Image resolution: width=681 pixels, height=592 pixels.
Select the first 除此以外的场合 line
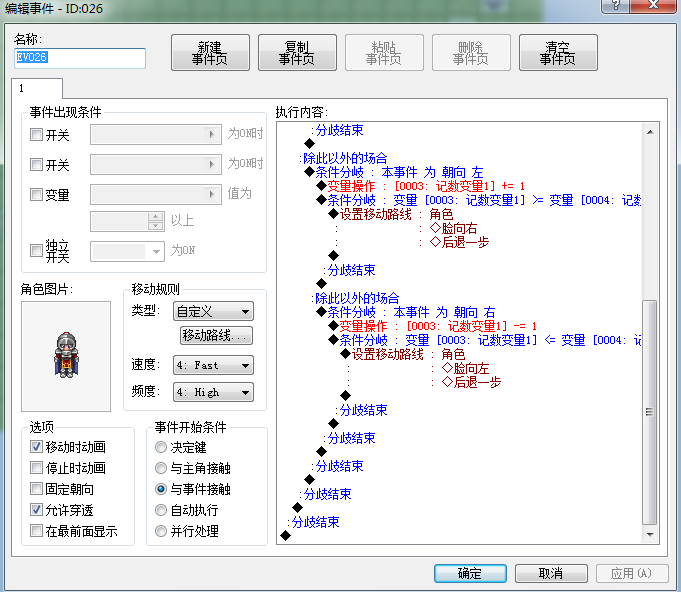click(x=345, y=158)
